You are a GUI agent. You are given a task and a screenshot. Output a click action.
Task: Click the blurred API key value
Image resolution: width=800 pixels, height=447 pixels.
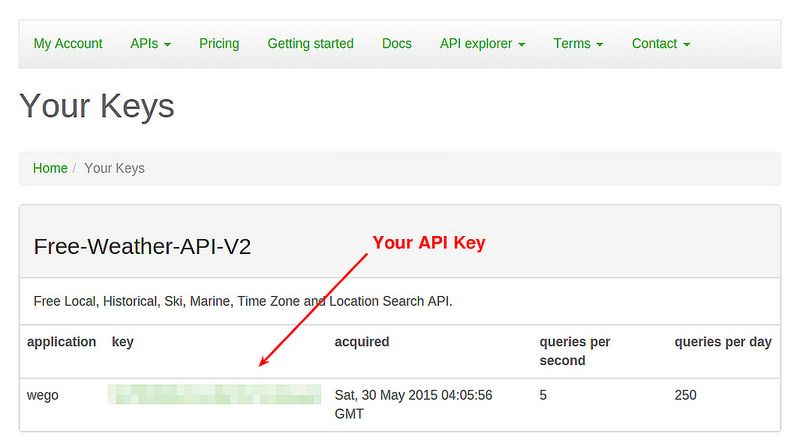click(214, 394)
